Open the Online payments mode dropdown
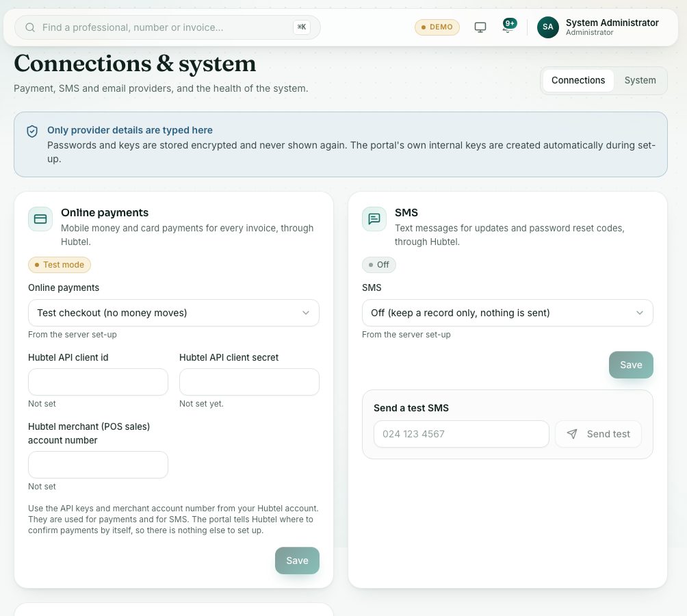The width and height of the screenshot is (687, 616). [x=174, y=313]
